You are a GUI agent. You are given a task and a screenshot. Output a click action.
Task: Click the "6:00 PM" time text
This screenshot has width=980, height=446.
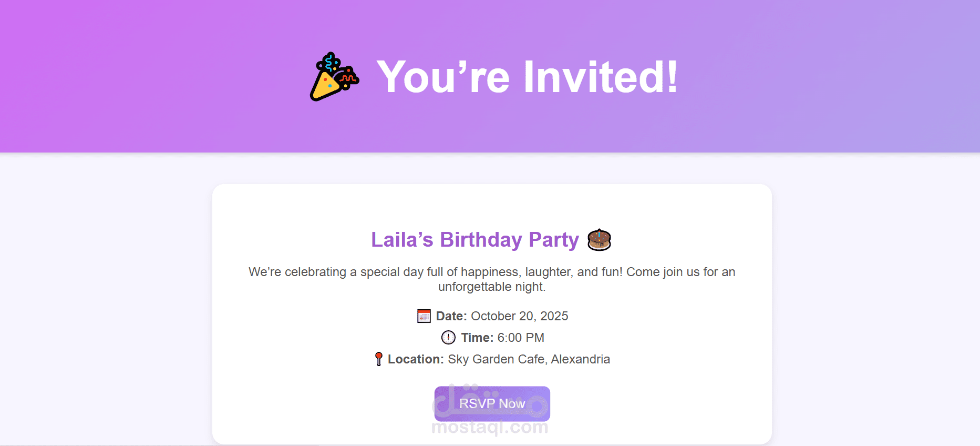521,338
